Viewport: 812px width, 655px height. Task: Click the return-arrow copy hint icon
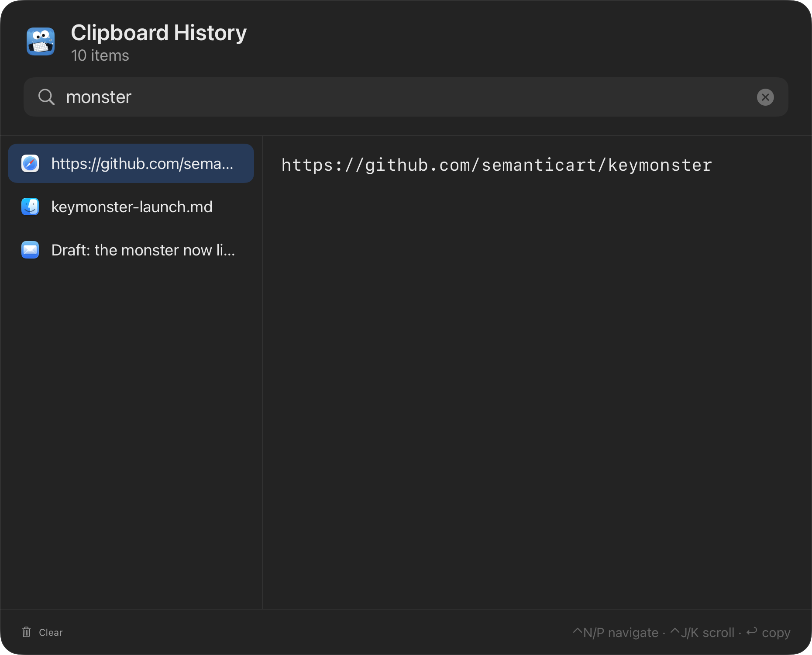tap(752, 631)
